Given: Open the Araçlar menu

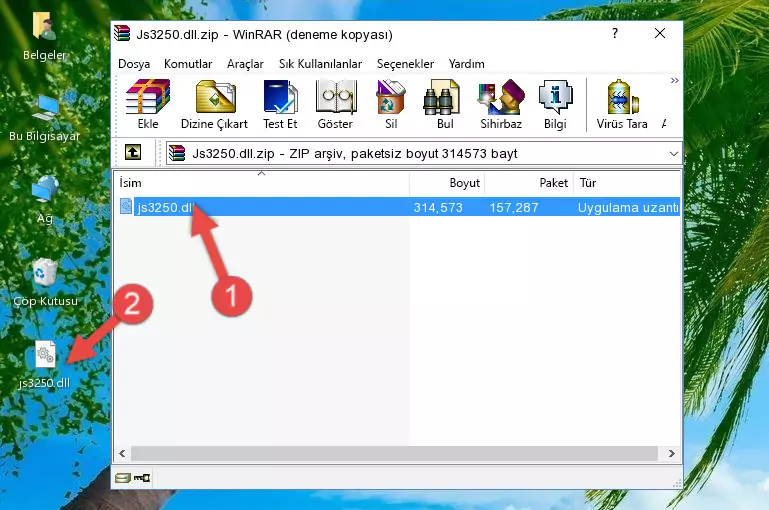Looking at the screenshot, I should 245,64.
